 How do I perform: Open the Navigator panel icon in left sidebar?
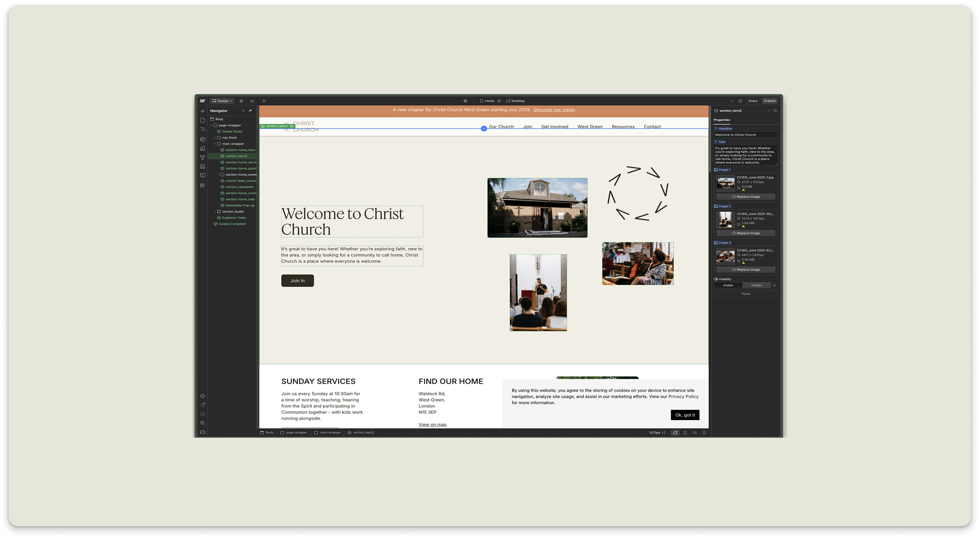coord(202,129)
